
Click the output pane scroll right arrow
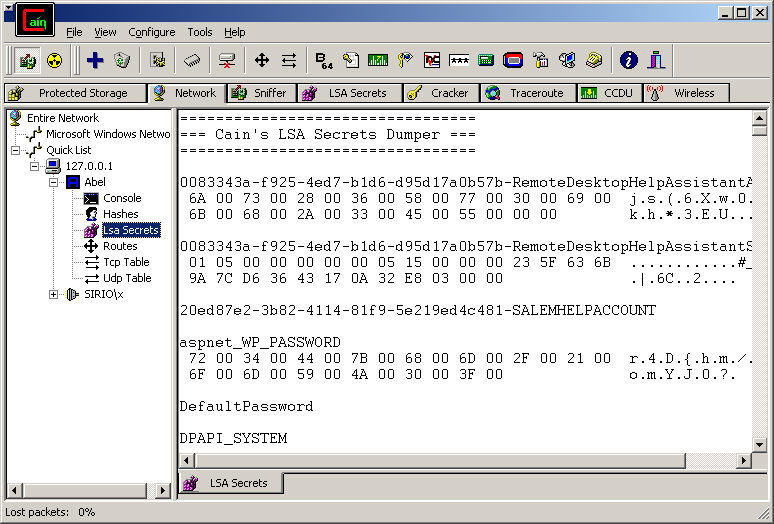coord(744,461)
